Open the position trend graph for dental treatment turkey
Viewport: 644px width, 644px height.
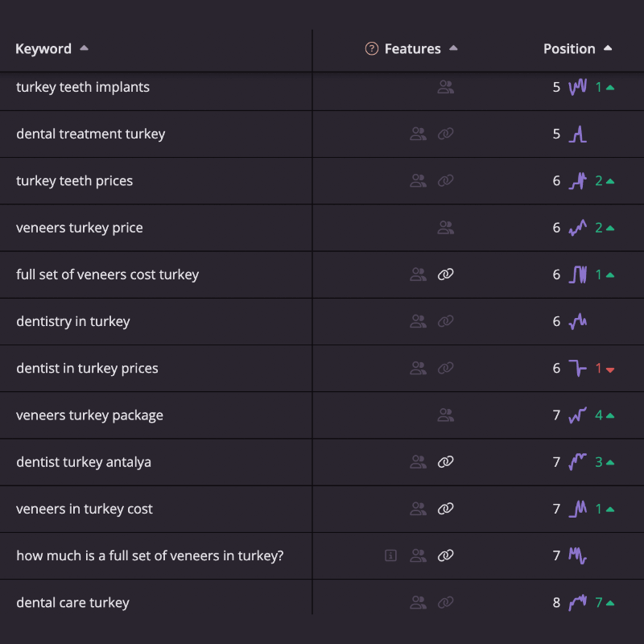[577, 134]
